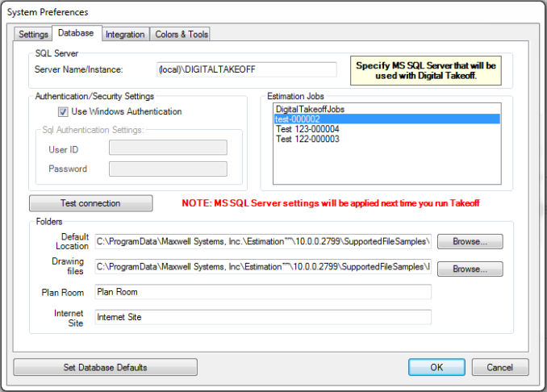Click the Internet Site text field
Image resolution: width=547 pixels, height=392 pixels.
click(x=263, y=317)
